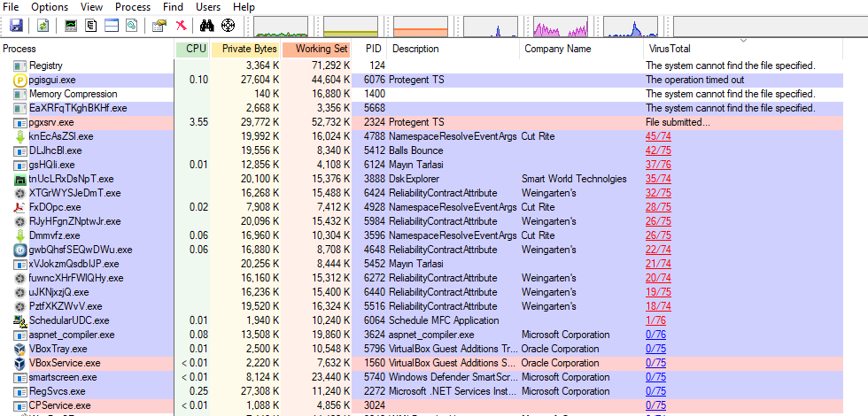868x416 pixels.
Task: Open the 37/76 VirusTotal result link
Action: 658,165
